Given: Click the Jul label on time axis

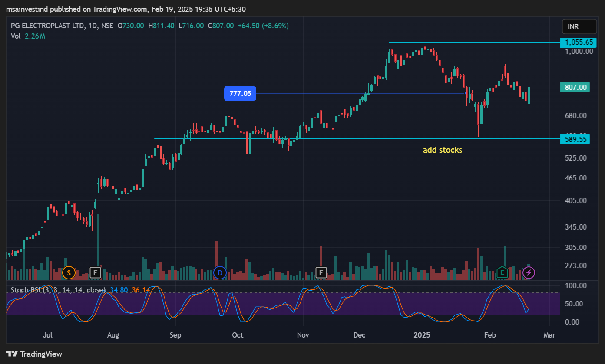Looking at the screenshot, I should click(48, 335).
